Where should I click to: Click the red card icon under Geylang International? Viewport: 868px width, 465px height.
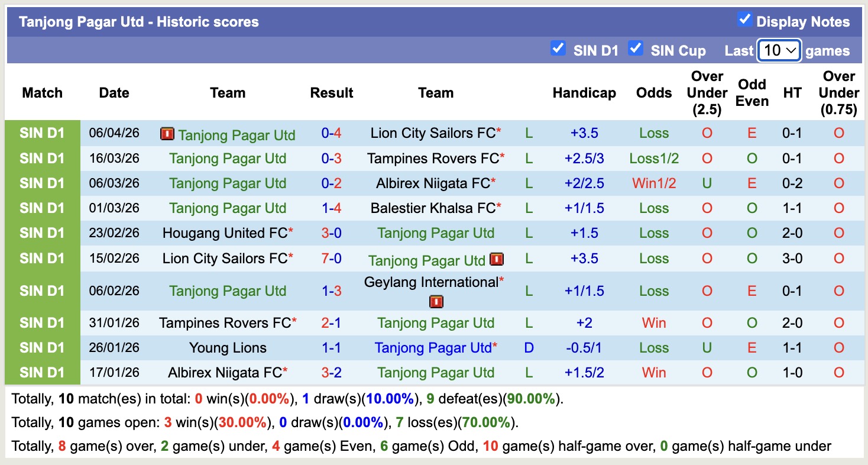[x=436, y=302]
